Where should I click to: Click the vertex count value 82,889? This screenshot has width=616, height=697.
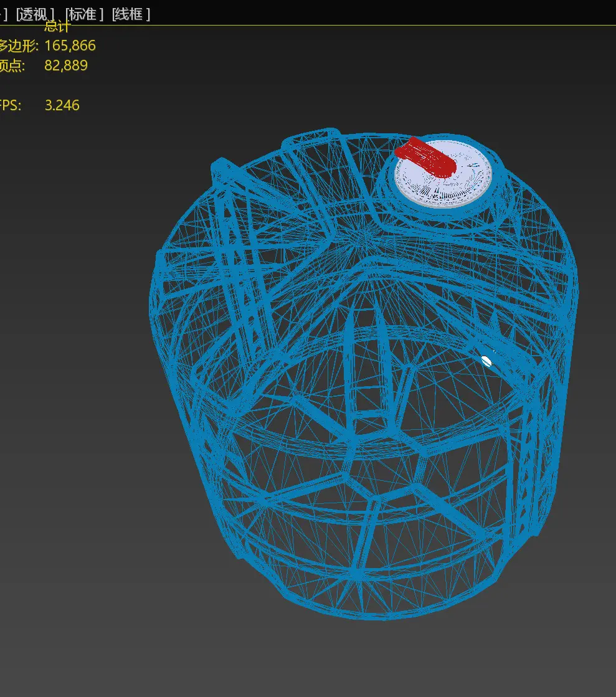(x=66, y=65)
